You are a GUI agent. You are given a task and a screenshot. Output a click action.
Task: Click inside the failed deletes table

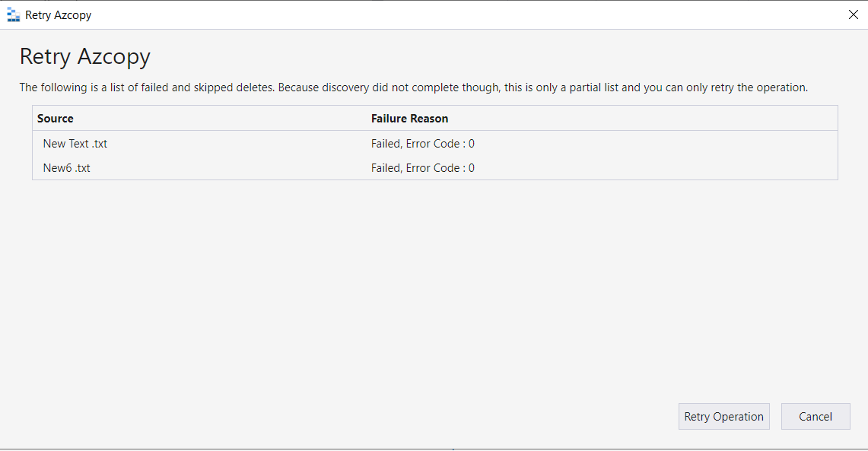pyautogui.click(x=434, y=155)
